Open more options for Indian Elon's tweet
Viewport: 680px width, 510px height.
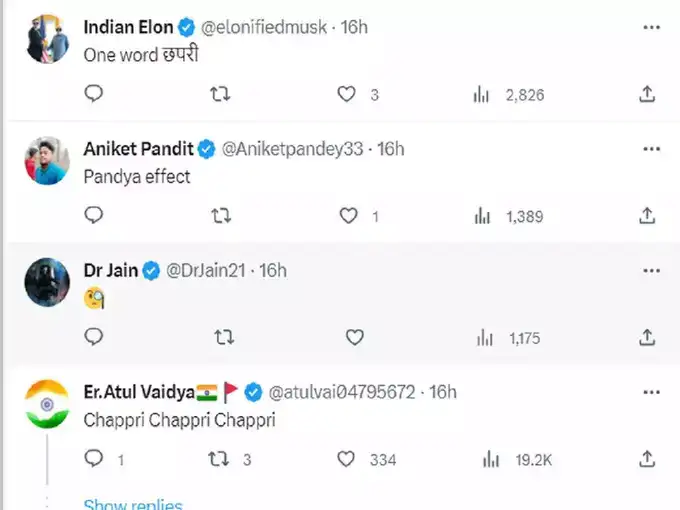[651, 27]
